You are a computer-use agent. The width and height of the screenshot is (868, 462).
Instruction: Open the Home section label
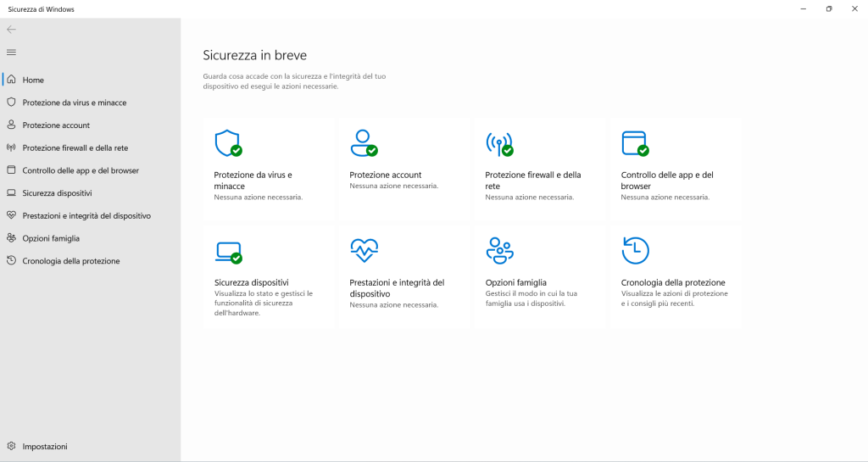[33, 81]
